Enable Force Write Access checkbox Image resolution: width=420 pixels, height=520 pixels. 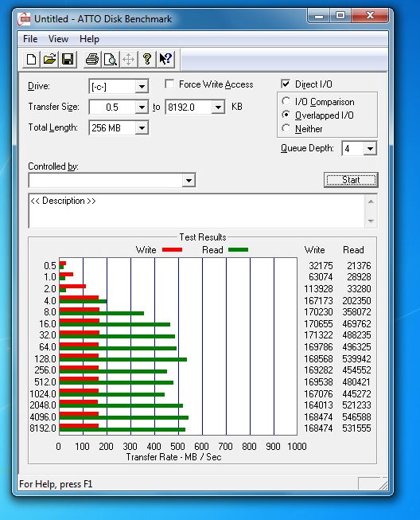click(x=169, y=84)
